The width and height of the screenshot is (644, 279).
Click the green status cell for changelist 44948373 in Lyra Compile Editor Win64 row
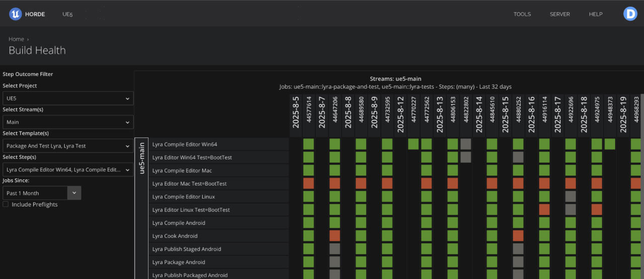coord(609,144)
